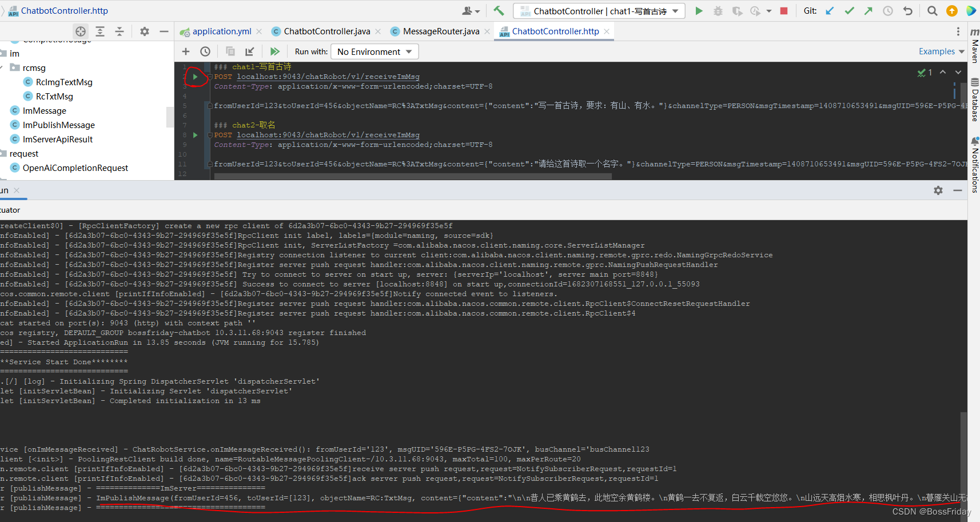Screen dimensions: 980x522
Task: Fold the chat2 POST request block
Action: point(210,135)
